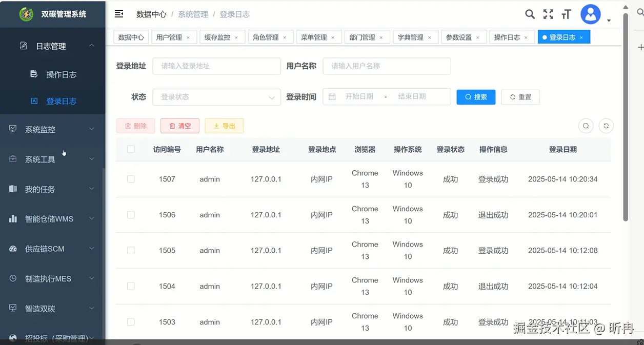Close the 菜单管理 tab with its x
Image resolution: width=644 pixels, height=345 pixels.
(333, 37)
